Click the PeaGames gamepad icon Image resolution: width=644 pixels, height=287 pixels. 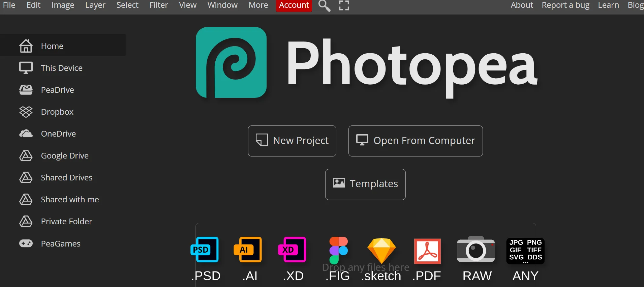[x=26, y=243]
